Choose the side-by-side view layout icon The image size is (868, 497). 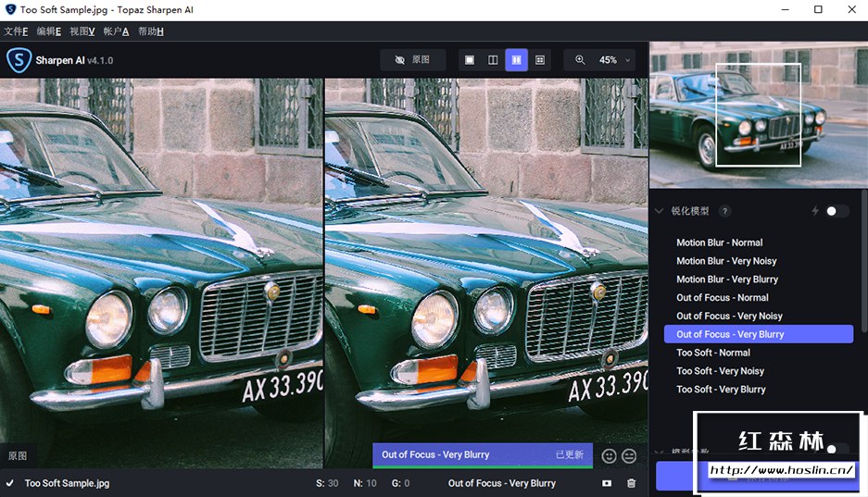516,60
